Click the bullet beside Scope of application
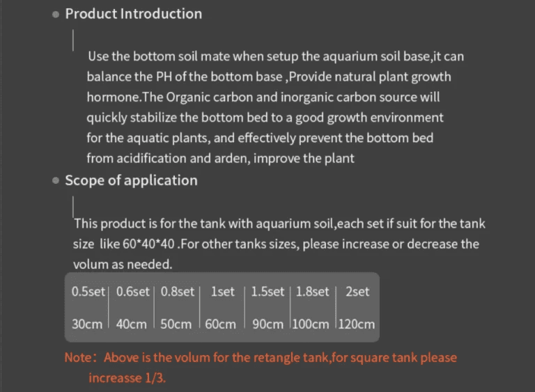535x392 pixels. (x=56, y=181)
